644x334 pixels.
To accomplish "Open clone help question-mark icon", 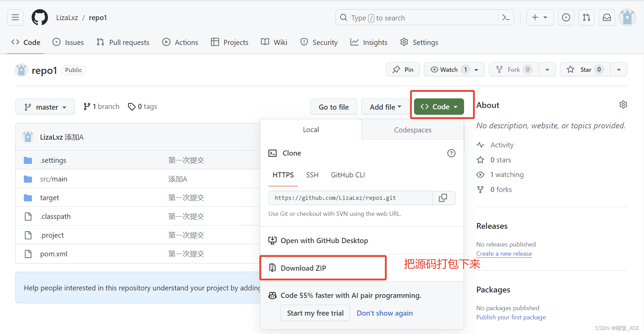I will (x=451, y=153).
